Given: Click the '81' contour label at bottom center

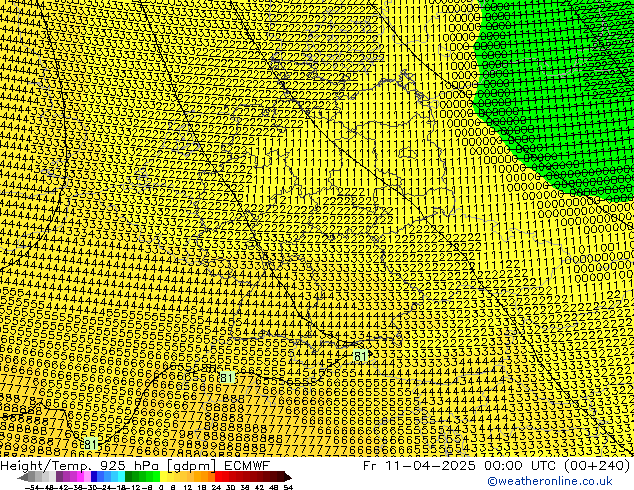Looking at the screenshot, I should point(227,378).
